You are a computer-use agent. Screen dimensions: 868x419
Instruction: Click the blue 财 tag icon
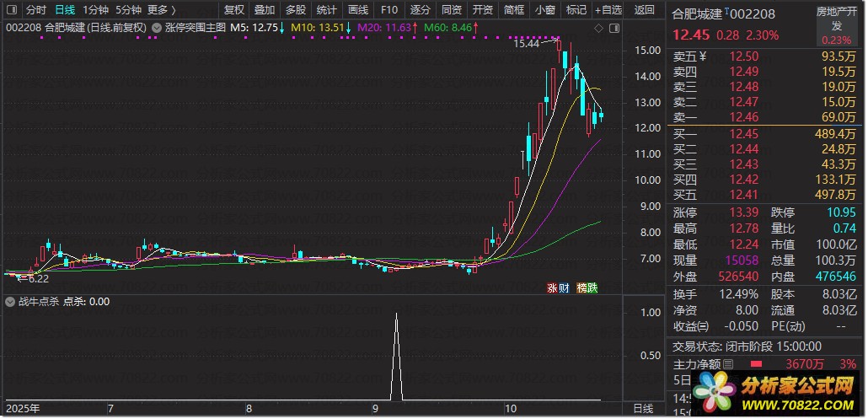(564, 287)
